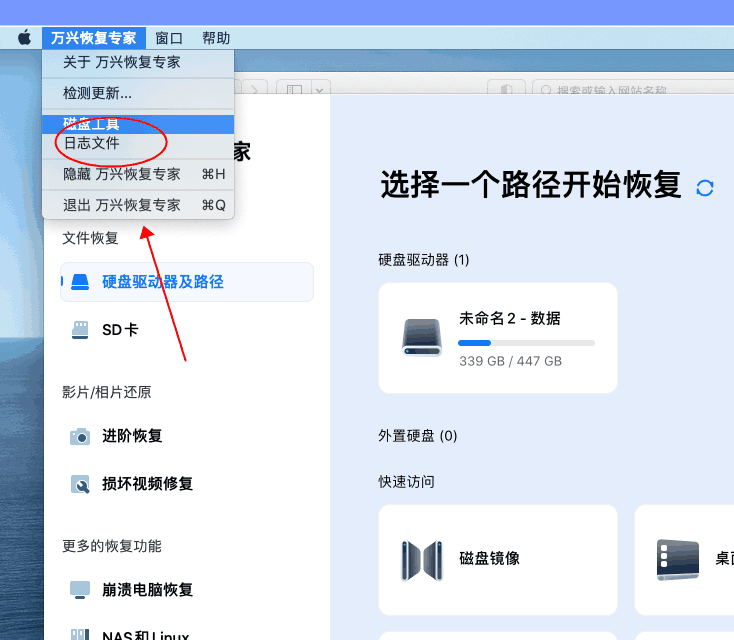
Task: Click the repair icon for 损坏视频修复
Action: pyautogui.click(x=80, y=484)
